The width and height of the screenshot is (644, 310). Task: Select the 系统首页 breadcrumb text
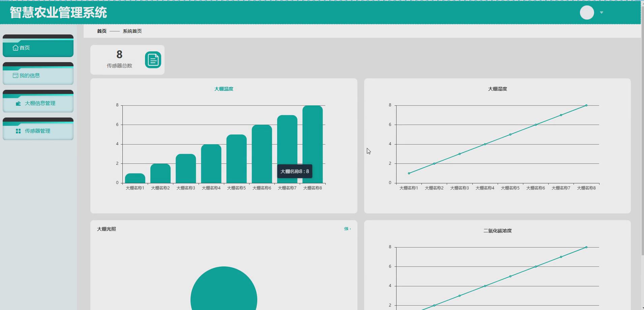pyautogui.click(x=132, y=31)
